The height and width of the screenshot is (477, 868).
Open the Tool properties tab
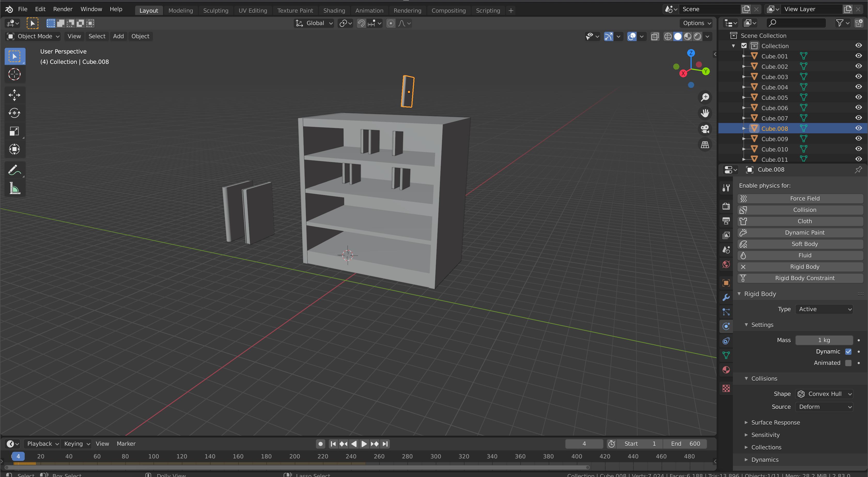tap(726, 188)
